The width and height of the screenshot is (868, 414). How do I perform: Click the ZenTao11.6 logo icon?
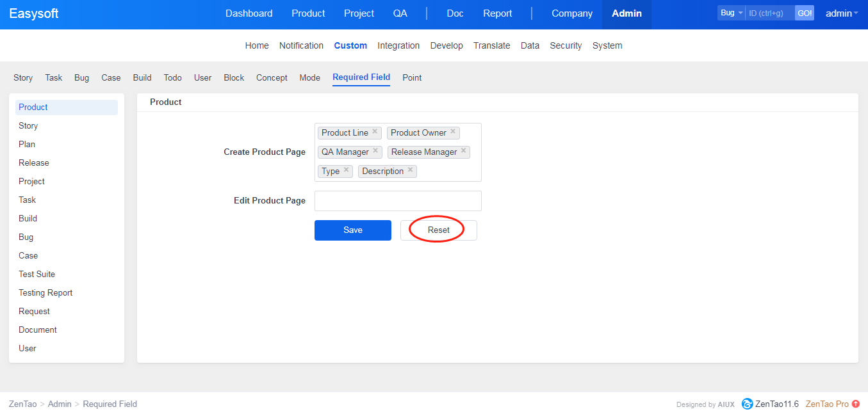point(747,404)
